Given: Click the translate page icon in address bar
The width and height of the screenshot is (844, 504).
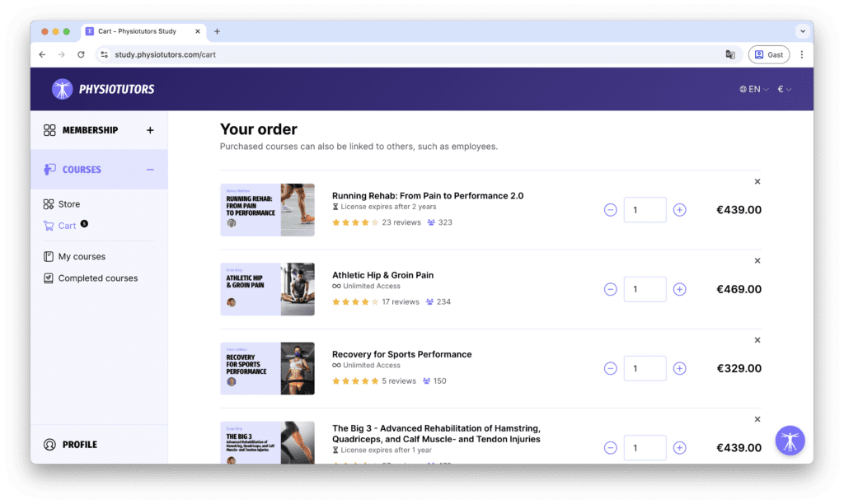Looking at the screenshot, I should (730, 54).
